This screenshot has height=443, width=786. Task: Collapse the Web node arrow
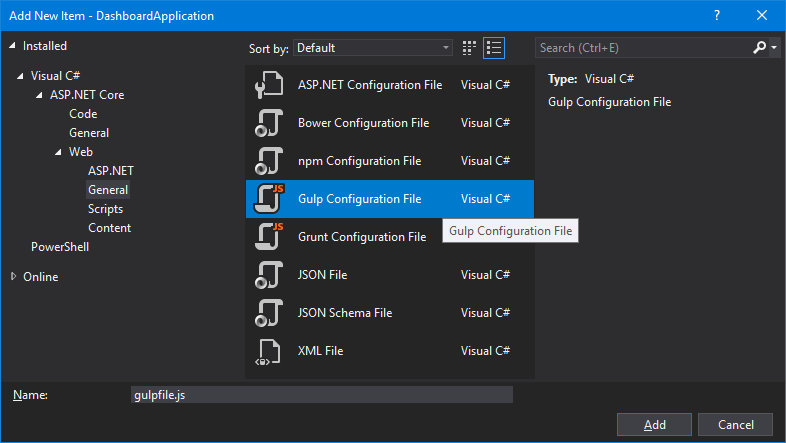click(59, 152)
